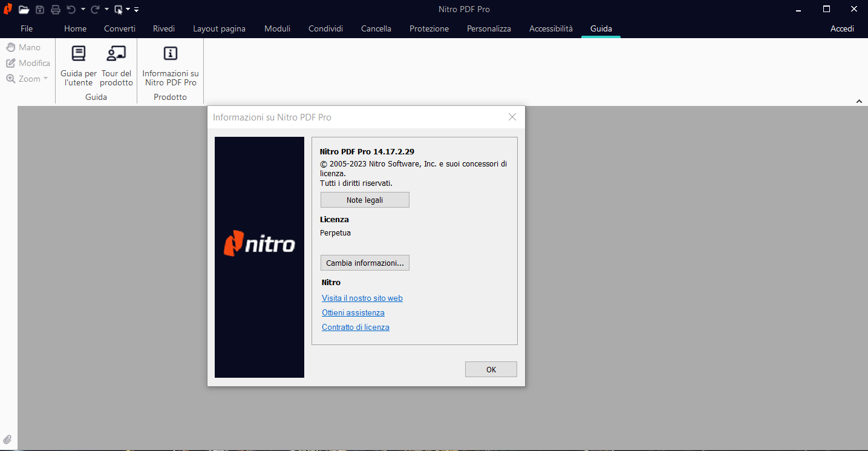Image resolution: width=868 pixels, height=451 pixels.
Task: Click the Nitro app logo icon
Action: pos(8,9)
